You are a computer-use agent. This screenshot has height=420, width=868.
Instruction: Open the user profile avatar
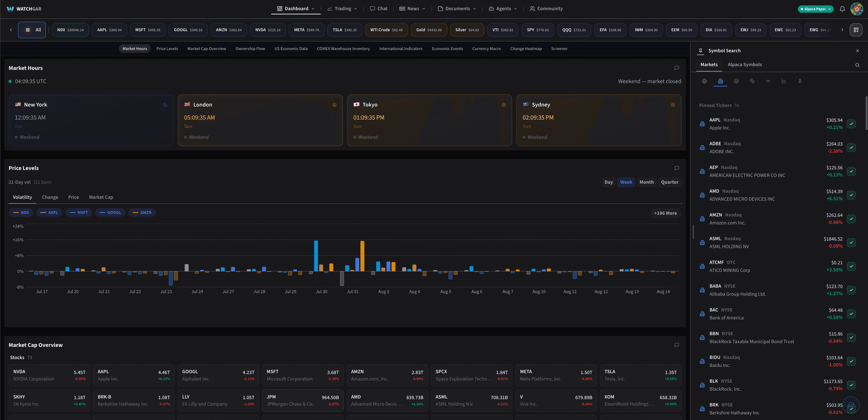[x=856, y=9]
